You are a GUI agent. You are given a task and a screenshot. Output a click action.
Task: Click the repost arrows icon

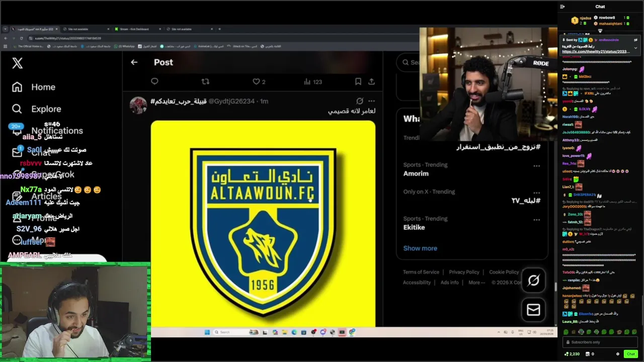click(x=205, y=81)
